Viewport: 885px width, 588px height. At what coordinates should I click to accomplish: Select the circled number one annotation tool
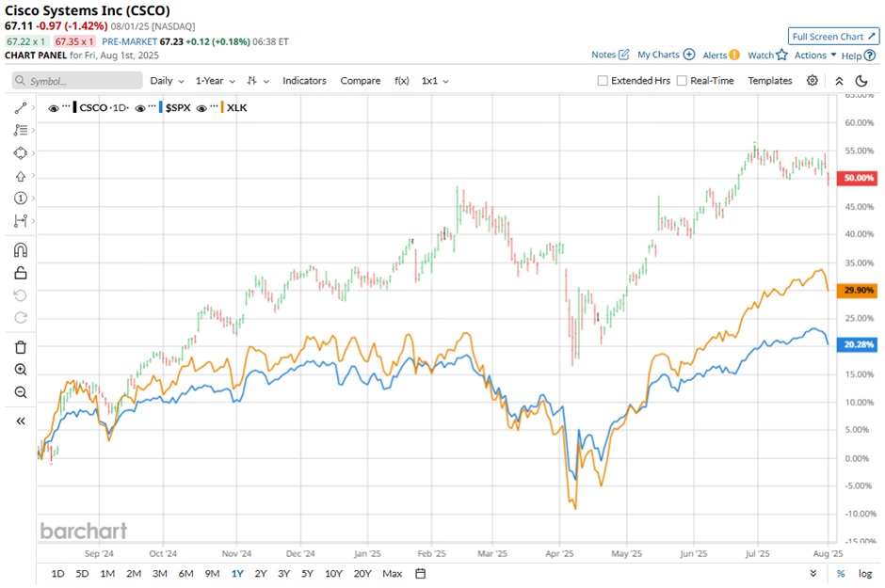point(21,198)
